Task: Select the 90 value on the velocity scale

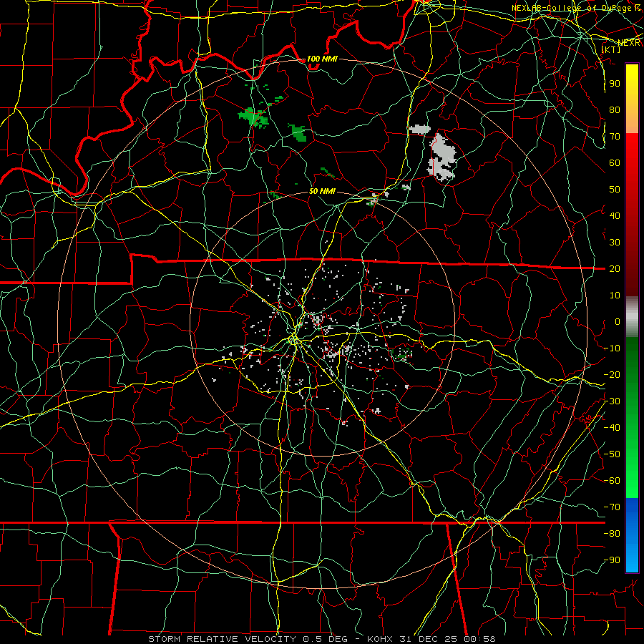Action: (x=615, y=84)
